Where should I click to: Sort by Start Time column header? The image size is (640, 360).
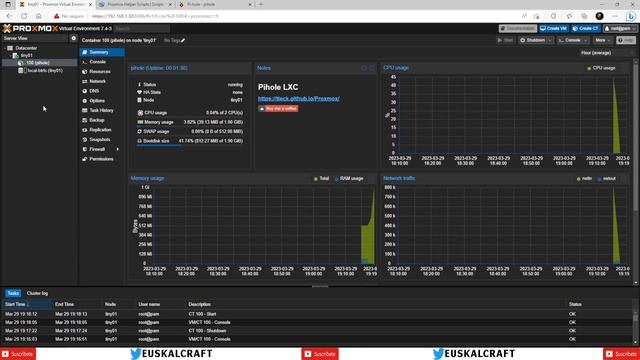pyautogui.click(x=27, y=304)
